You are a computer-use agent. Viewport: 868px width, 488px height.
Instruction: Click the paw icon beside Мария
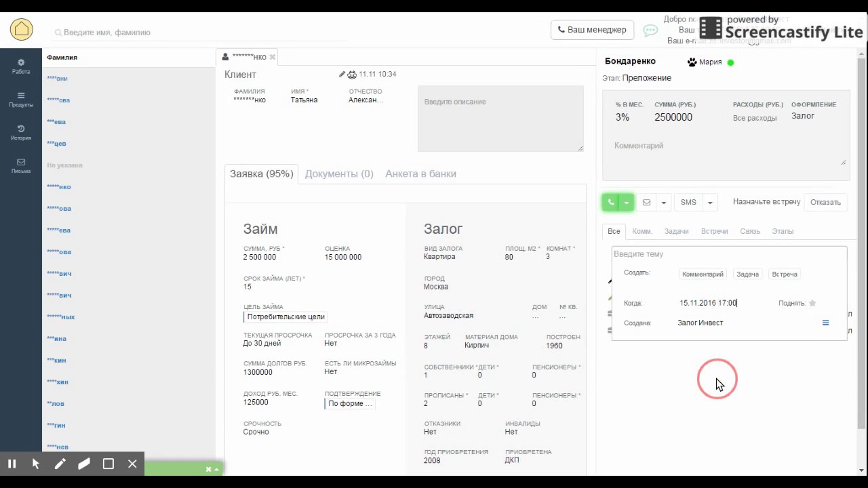pyautogui.click(x=692, y=62)
